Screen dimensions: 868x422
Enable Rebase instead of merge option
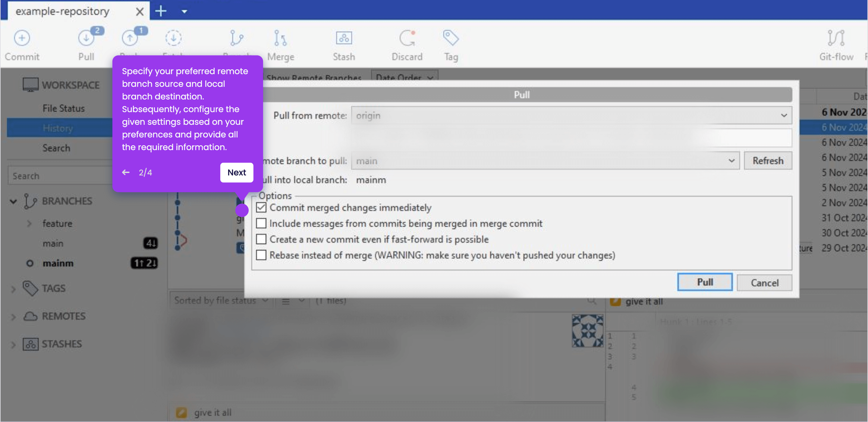coord(261,255)
